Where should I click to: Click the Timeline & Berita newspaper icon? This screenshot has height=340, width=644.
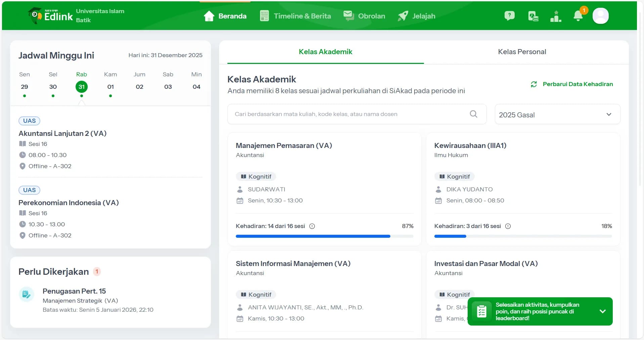pyautogui.click(x=264, y=16)
